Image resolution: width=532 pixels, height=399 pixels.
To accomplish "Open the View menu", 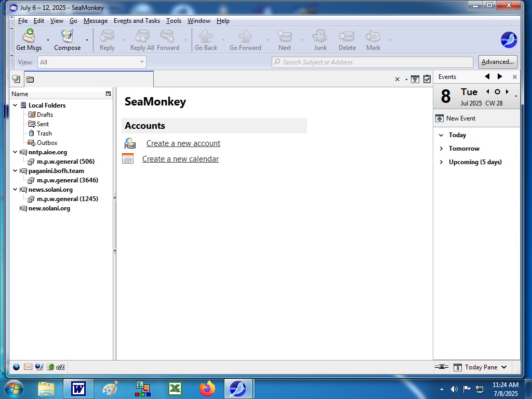I will click(x=57, y=21).
